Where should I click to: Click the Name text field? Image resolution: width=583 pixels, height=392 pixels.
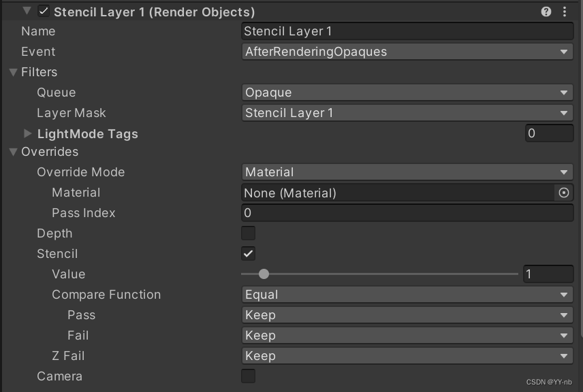tap(407, 31)
